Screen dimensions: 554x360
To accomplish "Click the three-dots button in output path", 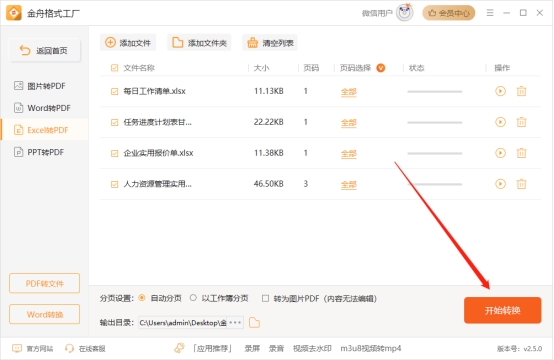I will pos(235,323).
